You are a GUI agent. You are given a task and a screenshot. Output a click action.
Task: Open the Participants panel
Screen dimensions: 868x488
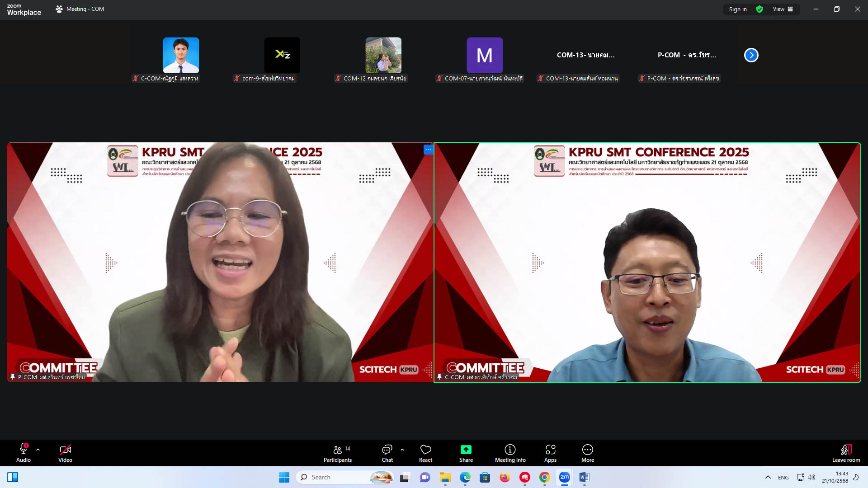click(337, 453)
